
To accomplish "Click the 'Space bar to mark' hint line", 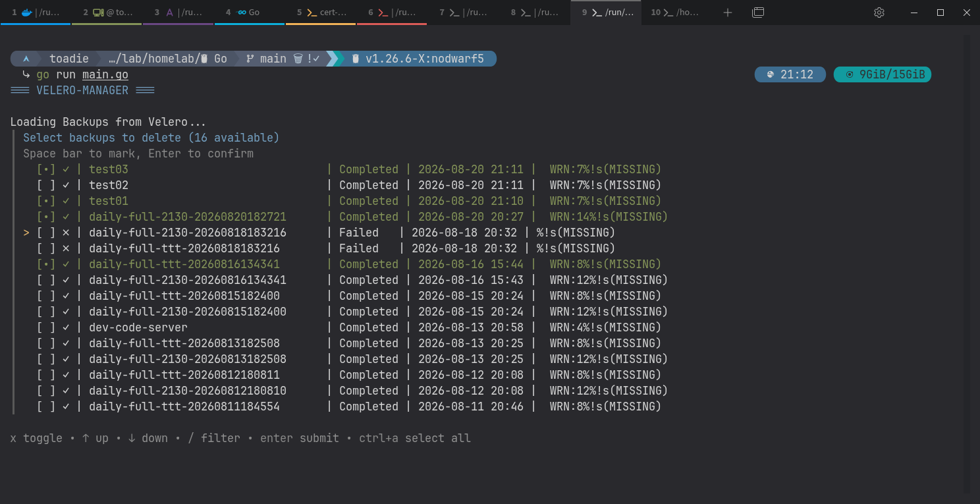I will tap(138, 154).
